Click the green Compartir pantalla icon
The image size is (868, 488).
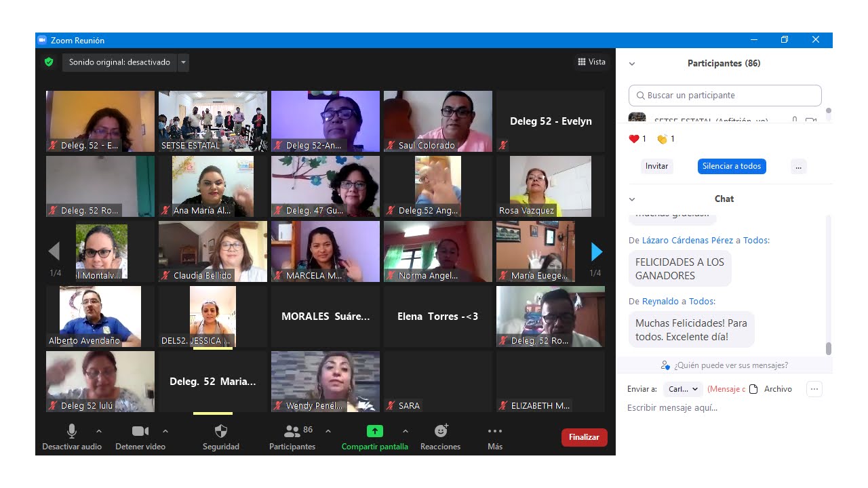[375, 431]
